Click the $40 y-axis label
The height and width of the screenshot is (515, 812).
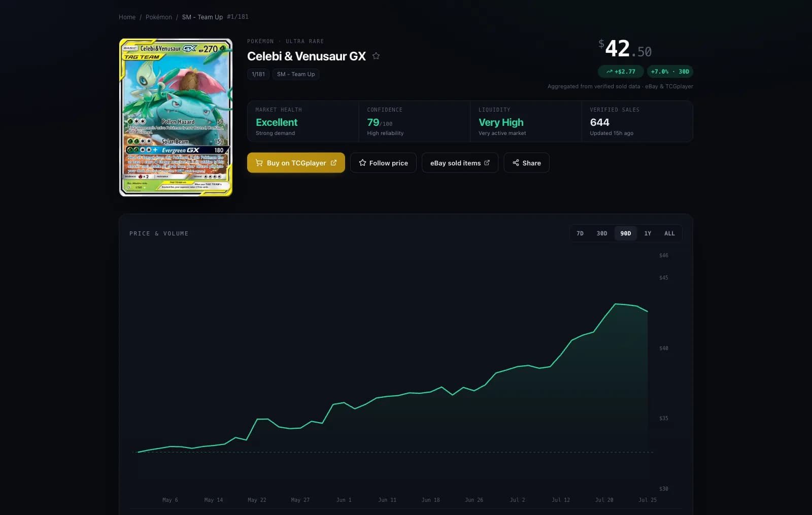coord(664,348)
